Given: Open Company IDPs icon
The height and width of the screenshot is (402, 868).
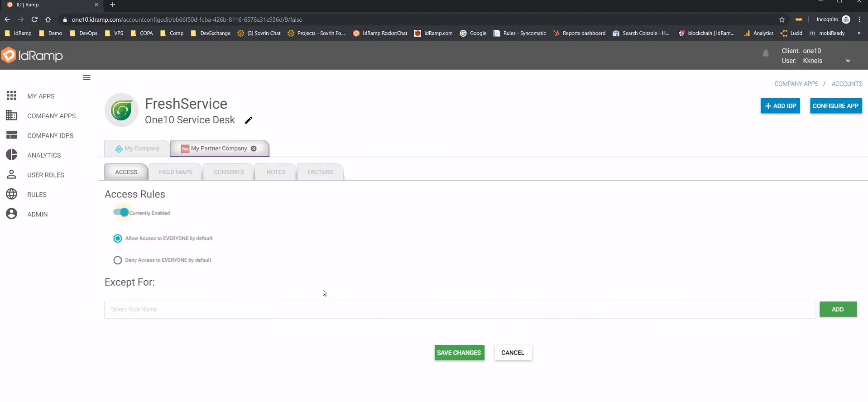Looking at the screenshot, I should pyautogui.click(x=12, y=135).
